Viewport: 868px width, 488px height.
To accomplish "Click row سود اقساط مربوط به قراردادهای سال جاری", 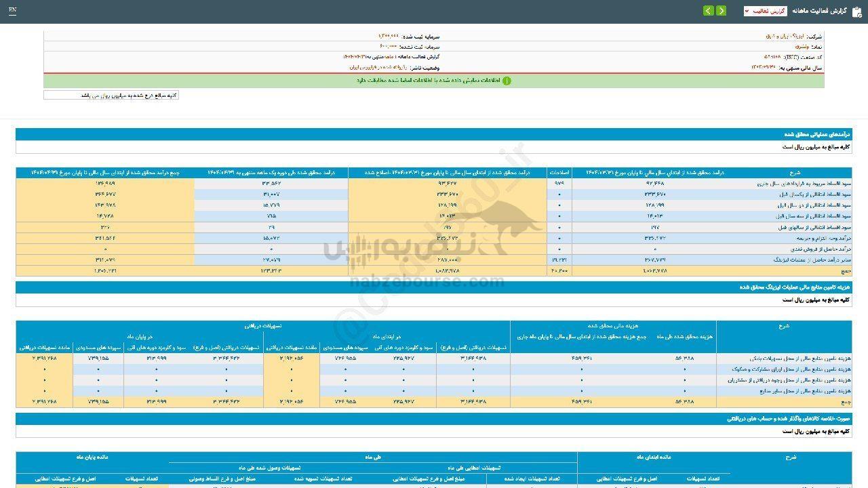I will point(434,184).
